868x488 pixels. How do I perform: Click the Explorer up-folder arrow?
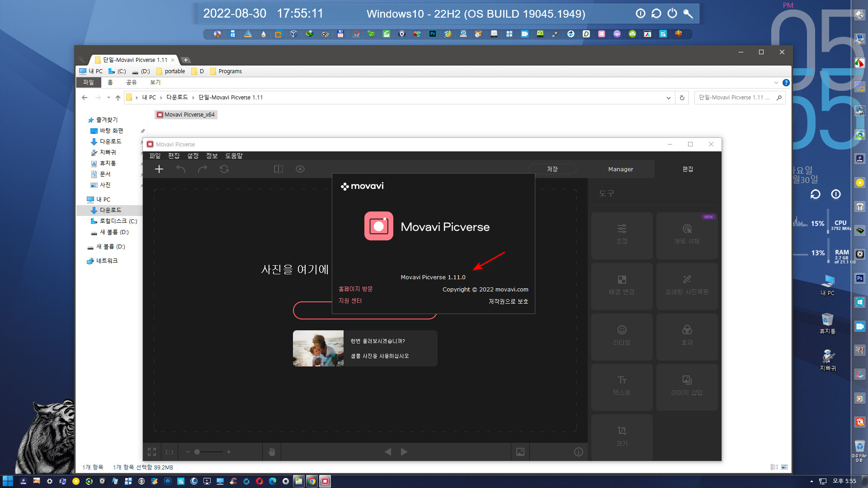[118, 98]
